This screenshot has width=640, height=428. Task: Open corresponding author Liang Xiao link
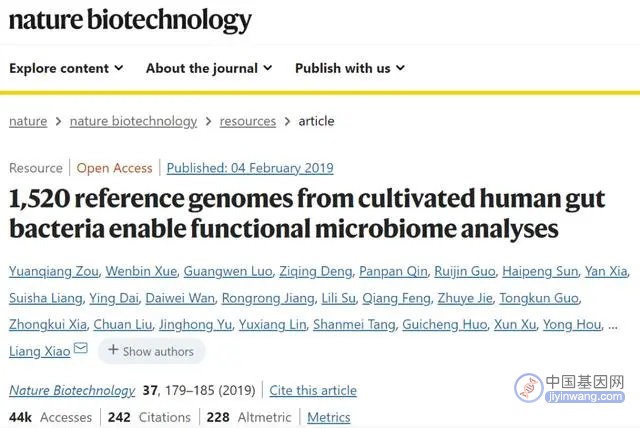pos(40,351)
